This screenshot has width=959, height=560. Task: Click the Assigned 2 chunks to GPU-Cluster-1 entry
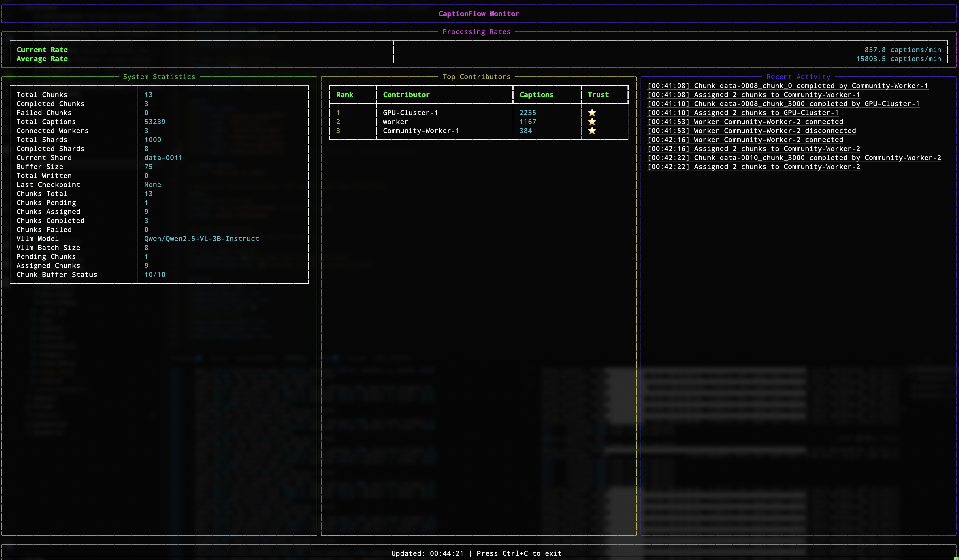[743, 113]
